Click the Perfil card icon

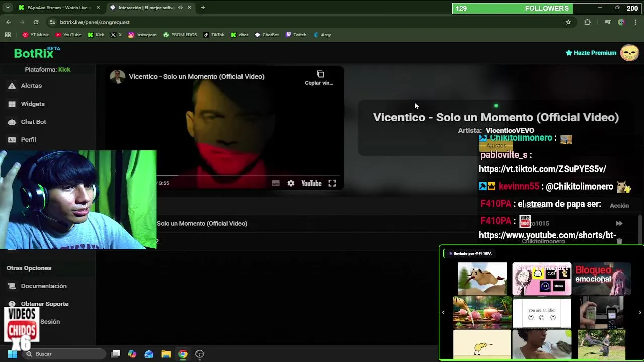(x=12, y=139)
